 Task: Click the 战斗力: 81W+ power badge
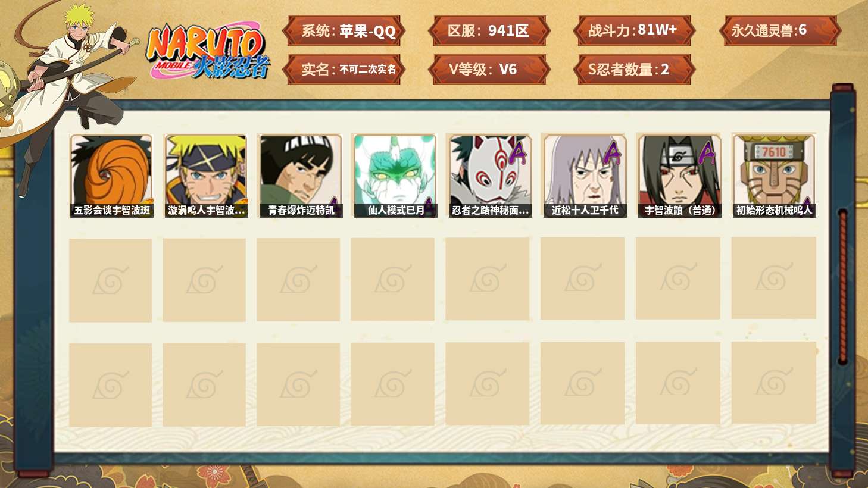[x=634, y=31]
